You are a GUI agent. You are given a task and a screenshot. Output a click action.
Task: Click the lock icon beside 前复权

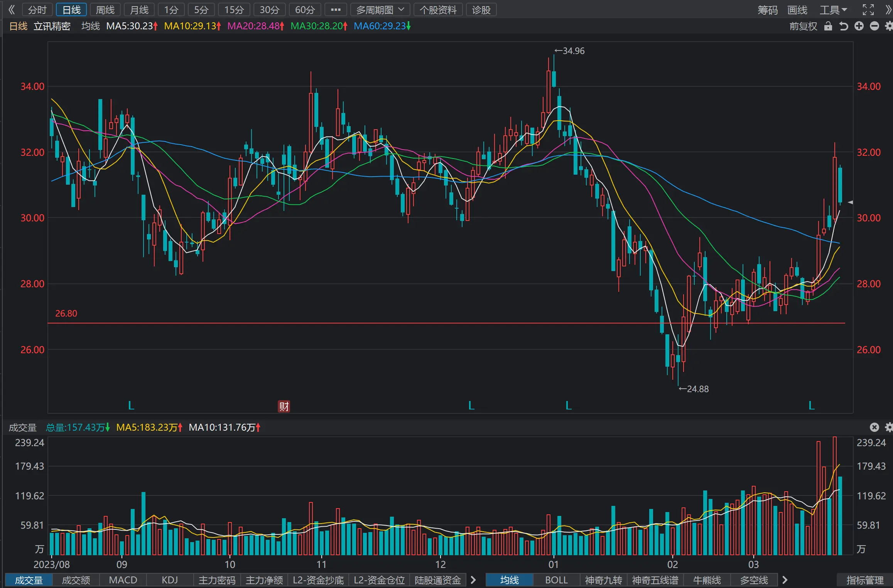click(828, 26)
